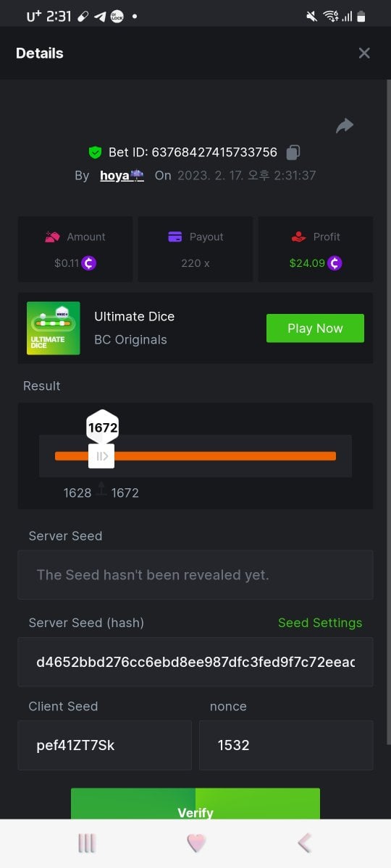391x868 pixels.
Task: Tap the 1672 result hexagon marker
Action: tap(102, 427)
